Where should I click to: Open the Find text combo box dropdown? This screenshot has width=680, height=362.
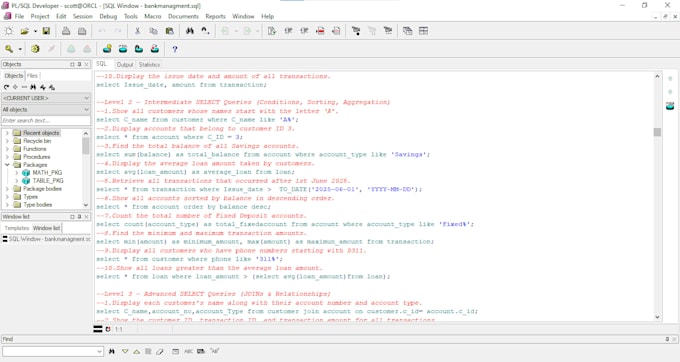99,351
